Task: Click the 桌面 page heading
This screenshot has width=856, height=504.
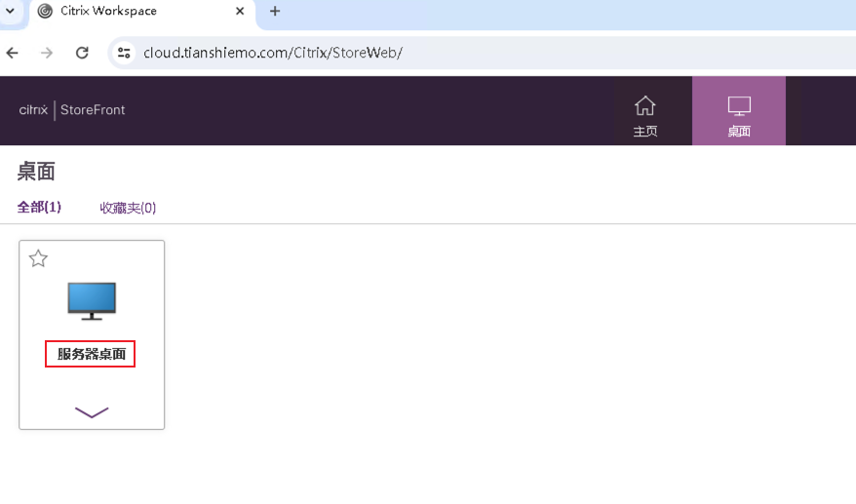Action: tap(36, 172)
